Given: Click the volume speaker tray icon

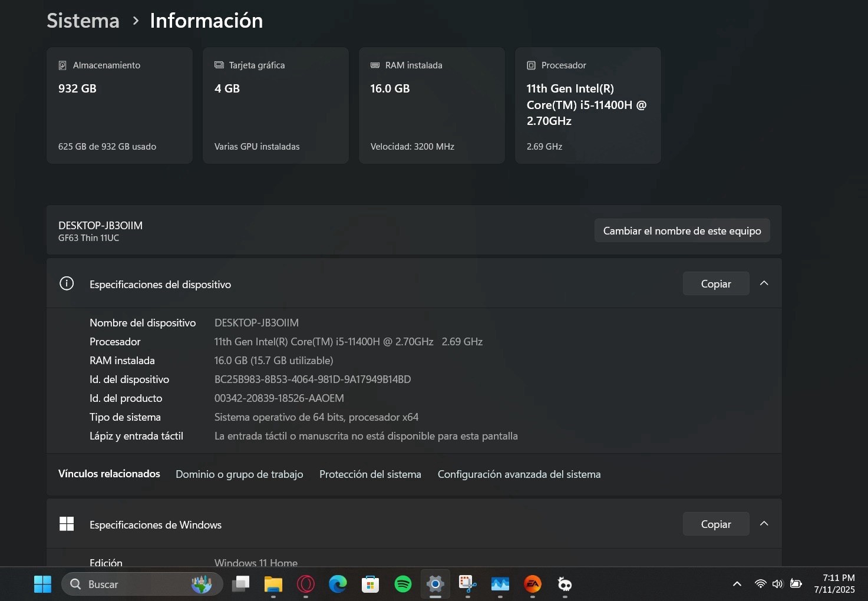Looking at the screenshot, I should 777,584.
